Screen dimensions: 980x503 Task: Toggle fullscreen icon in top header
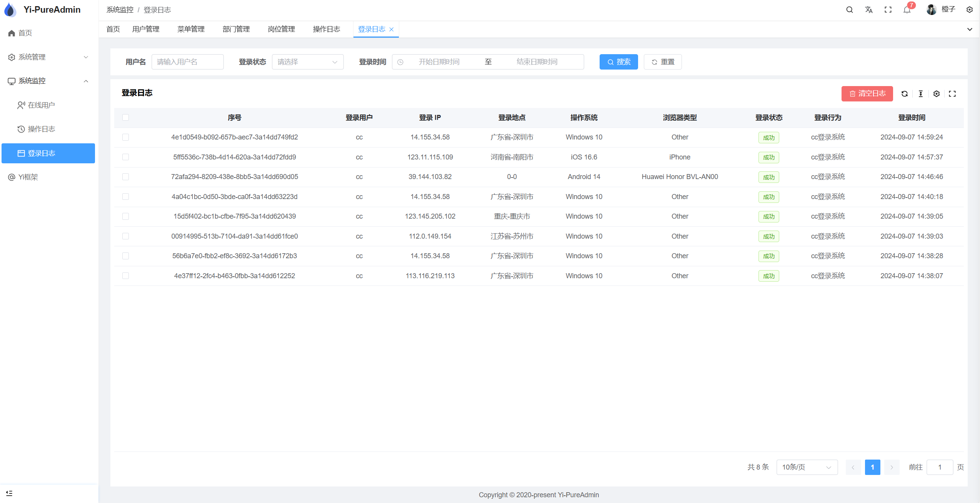888,10
